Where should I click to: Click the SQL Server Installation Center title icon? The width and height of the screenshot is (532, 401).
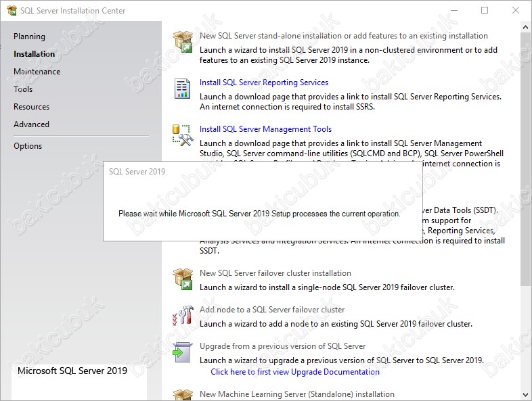(12, 11)
